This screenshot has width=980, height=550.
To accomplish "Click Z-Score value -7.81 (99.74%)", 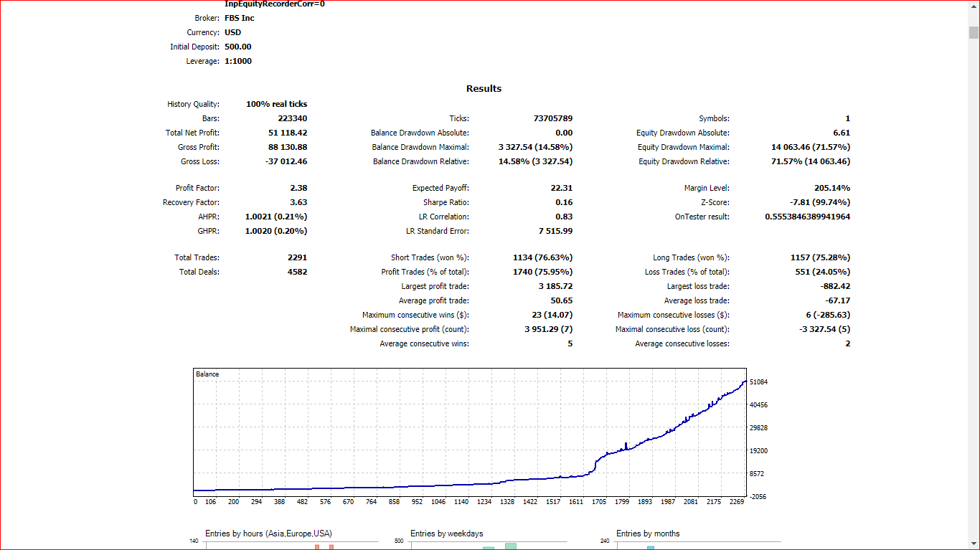I will (x=820, y=202).
